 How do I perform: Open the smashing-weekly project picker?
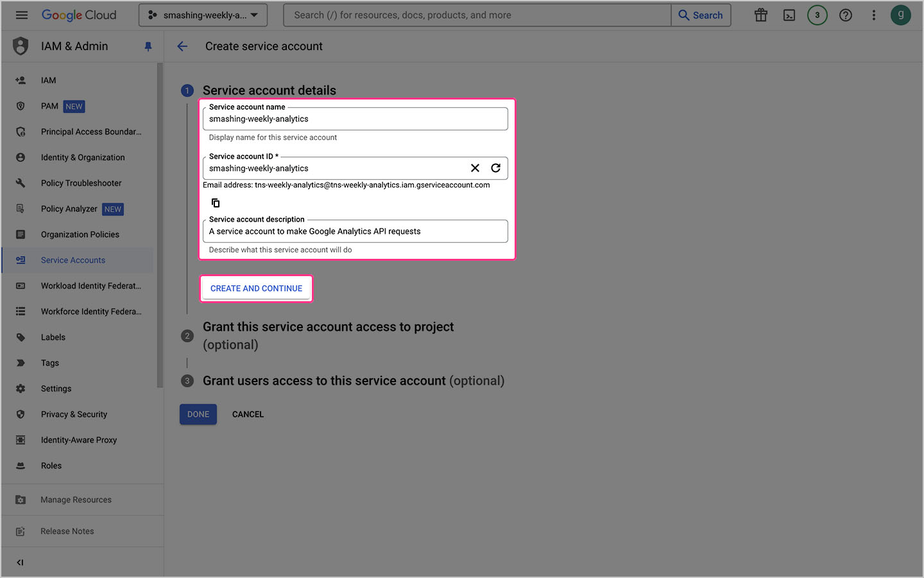point(203,14)
